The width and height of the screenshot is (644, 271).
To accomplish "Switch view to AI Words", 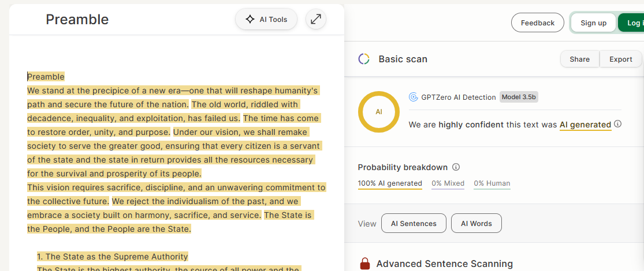I will [477, 224].
